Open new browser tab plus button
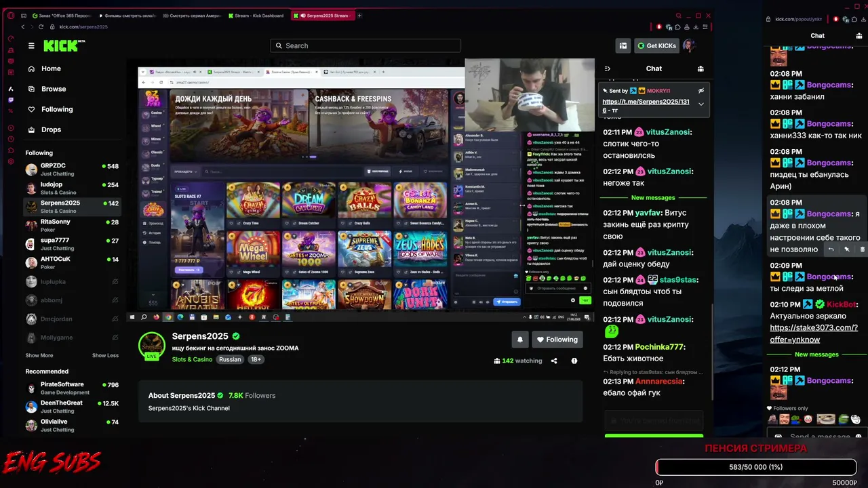The image size is (868, 488). point(359,16)
